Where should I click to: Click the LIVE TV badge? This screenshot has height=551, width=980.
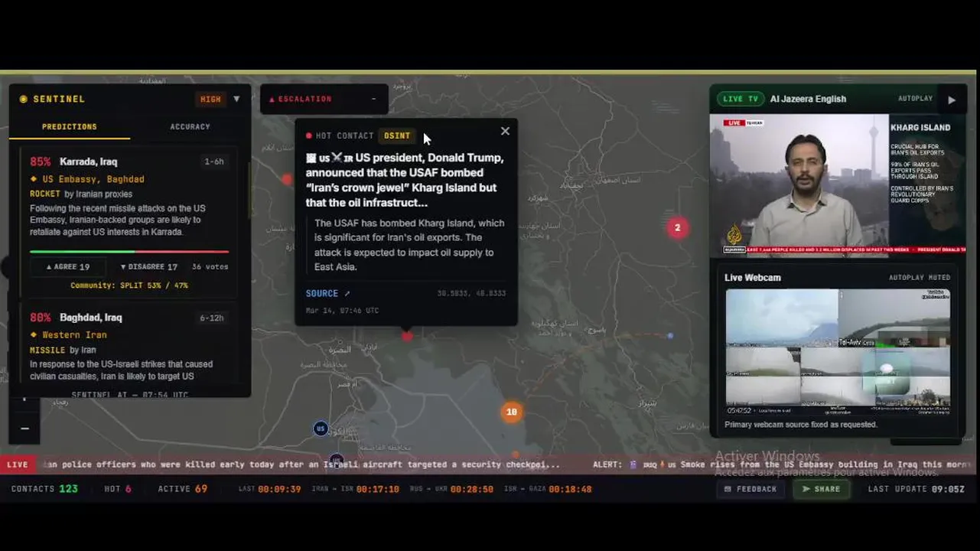(x=741, y=99)
